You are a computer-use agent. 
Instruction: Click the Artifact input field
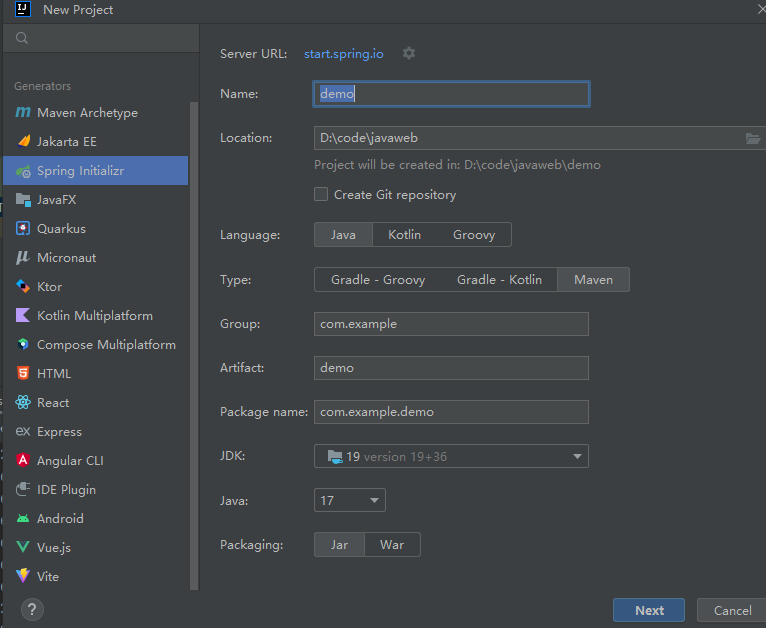pos(451,368)
